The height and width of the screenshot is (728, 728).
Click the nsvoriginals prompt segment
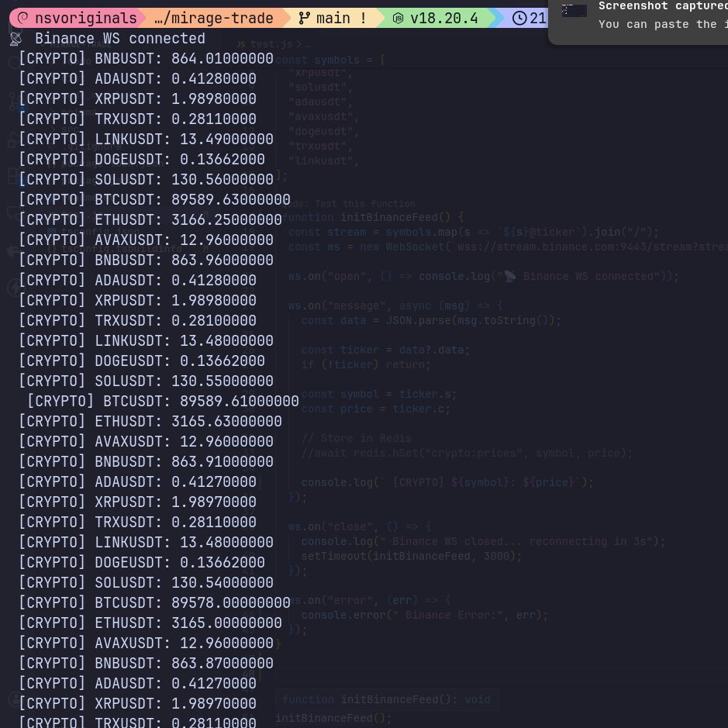click(x=78, y=18)
